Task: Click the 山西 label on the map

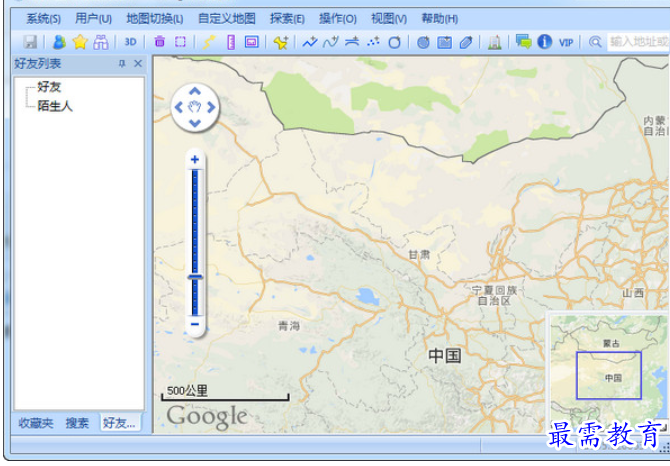Action: (633, 293)
